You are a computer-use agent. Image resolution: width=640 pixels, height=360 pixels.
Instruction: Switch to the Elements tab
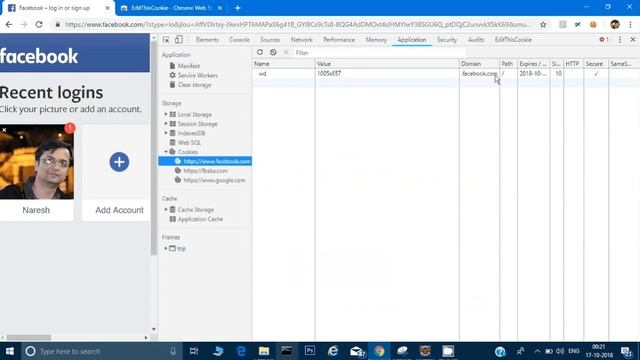[x=207, y=40]
